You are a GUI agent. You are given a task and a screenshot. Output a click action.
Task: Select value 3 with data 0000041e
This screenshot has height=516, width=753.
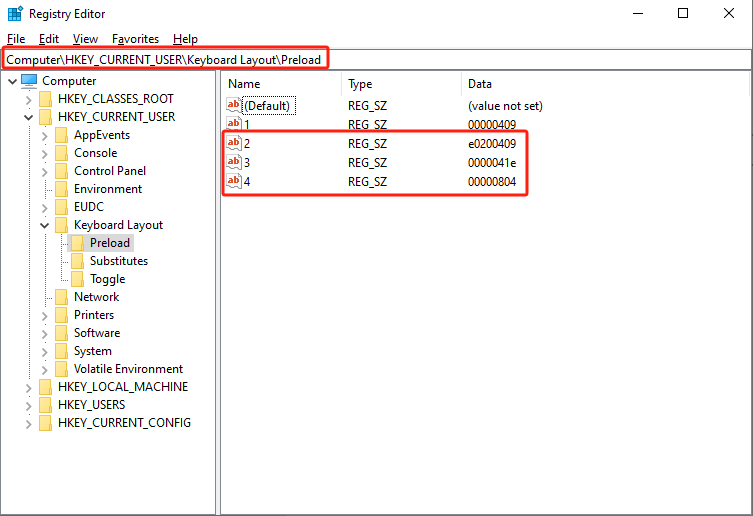pos(247,162)
